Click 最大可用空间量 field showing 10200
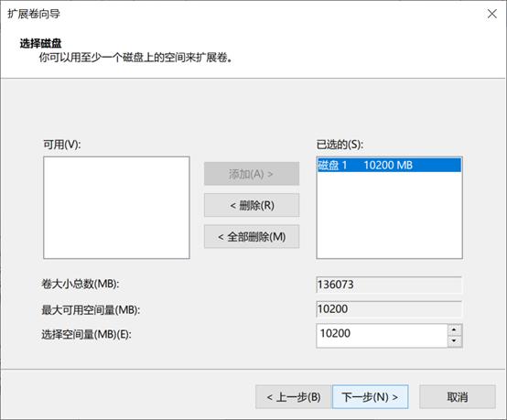Image resolution: width=507 pixels, height=420 pixels. [389, 309]
